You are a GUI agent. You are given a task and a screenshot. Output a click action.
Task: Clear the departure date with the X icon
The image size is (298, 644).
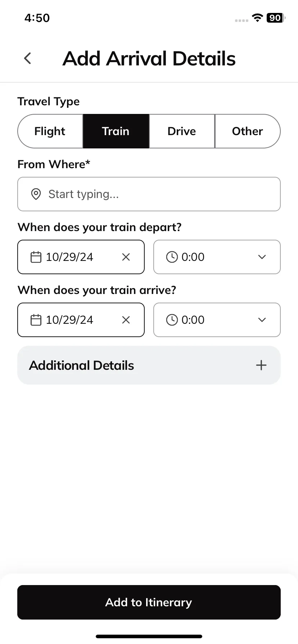(126, 257)
